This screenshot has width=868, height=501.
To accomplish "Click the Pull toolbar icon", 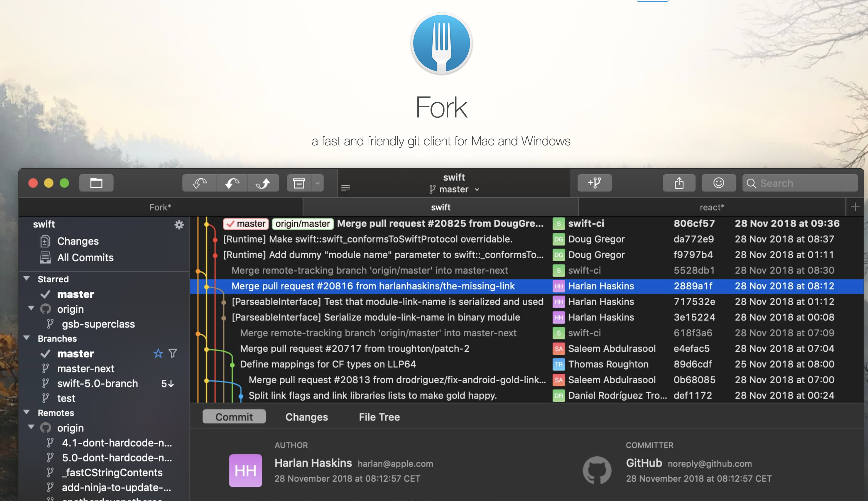I will coord(232,183).
